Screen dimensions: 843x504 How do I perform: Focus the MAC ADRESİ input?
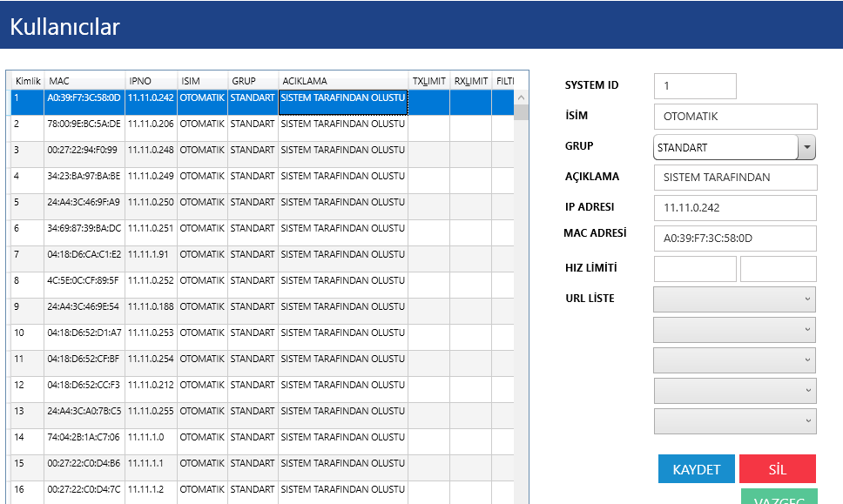[x=735, y=239]
